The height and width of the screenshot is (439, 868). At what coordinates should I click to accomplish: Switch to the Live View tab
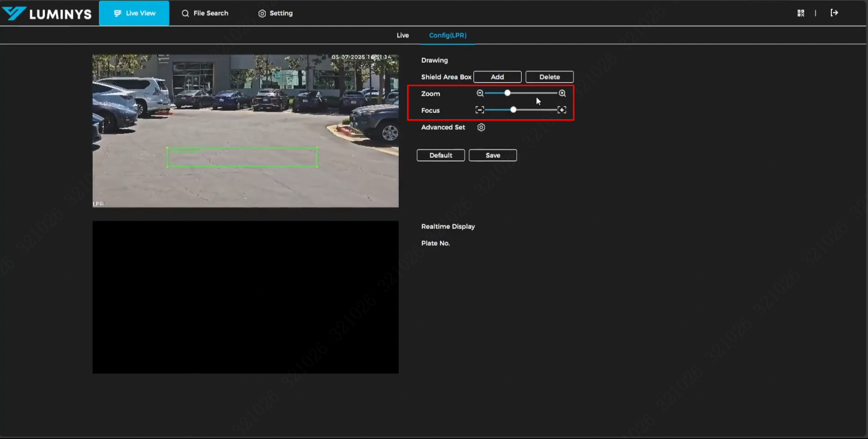point(134,13)
